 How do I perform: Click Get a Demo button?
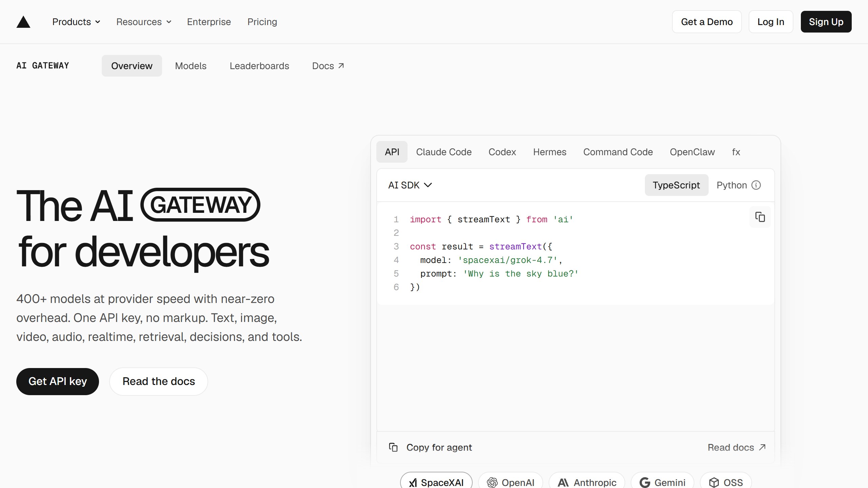click(707, 22)
